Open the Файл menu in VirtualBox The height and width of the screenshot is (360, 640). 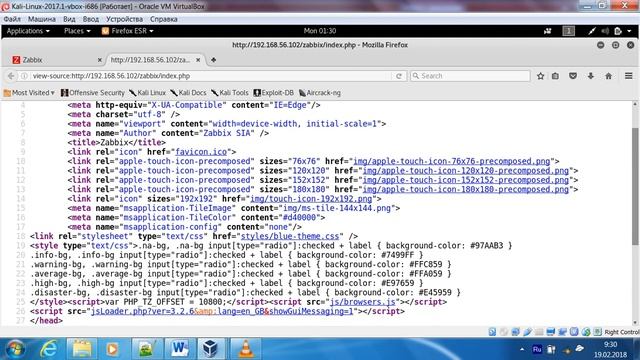[12, 19]
